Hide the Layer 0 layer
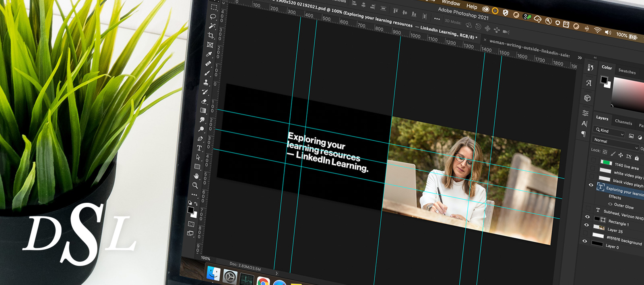Viewport: 644px width, 285px height. [x=585, y=241]
